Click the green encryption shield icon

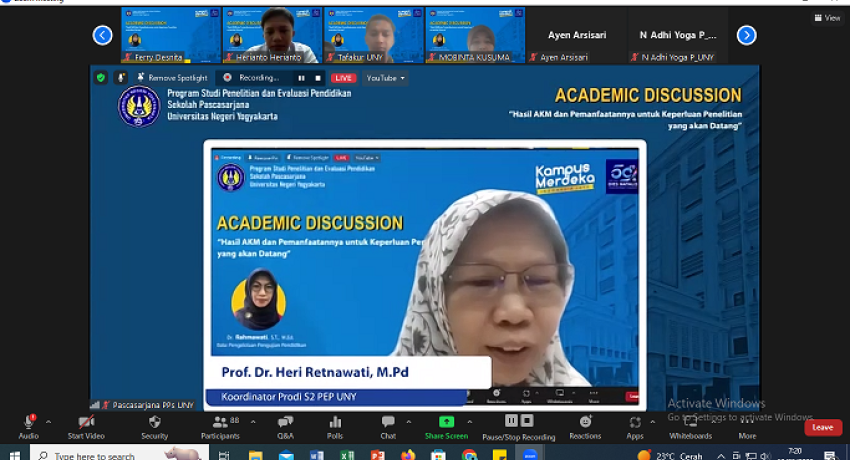click(101, 78)
